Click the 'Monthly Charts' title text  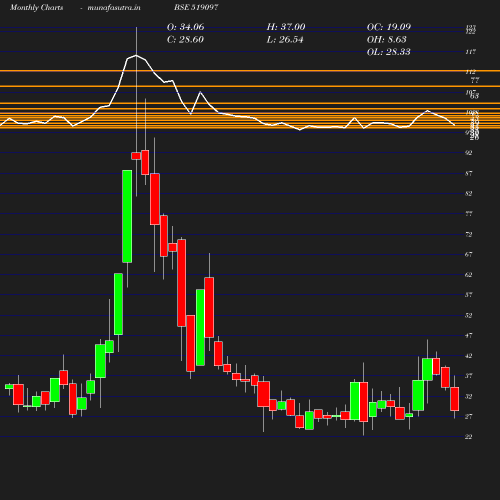point(36,7)
